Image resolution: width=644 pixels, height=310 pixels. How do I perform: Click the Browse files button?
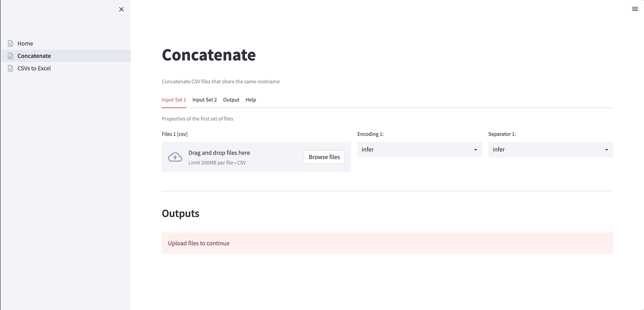324,157
